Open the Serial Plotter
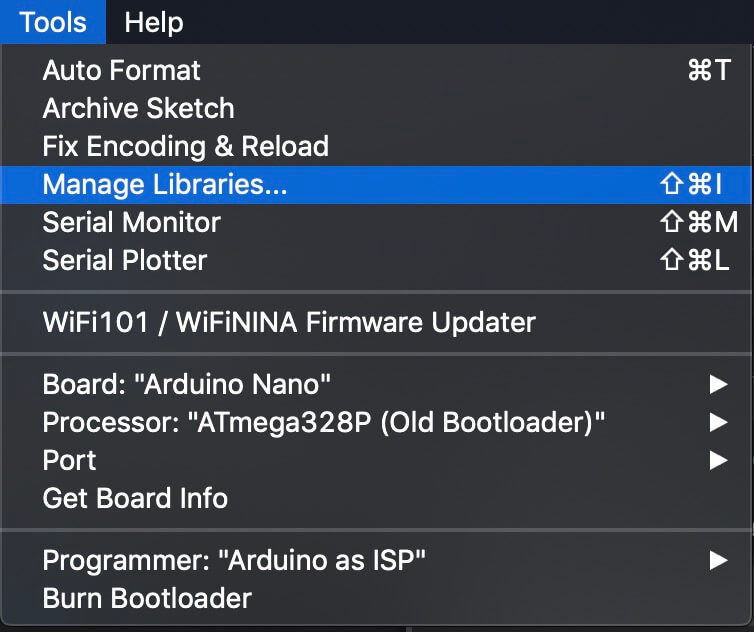754x632 pixels. click(376, 260)
